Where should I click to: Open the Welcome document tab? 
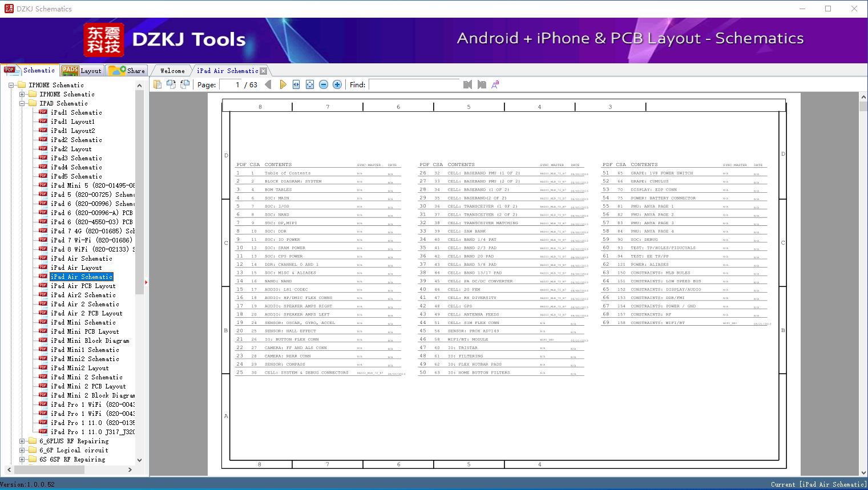[172, 71]
